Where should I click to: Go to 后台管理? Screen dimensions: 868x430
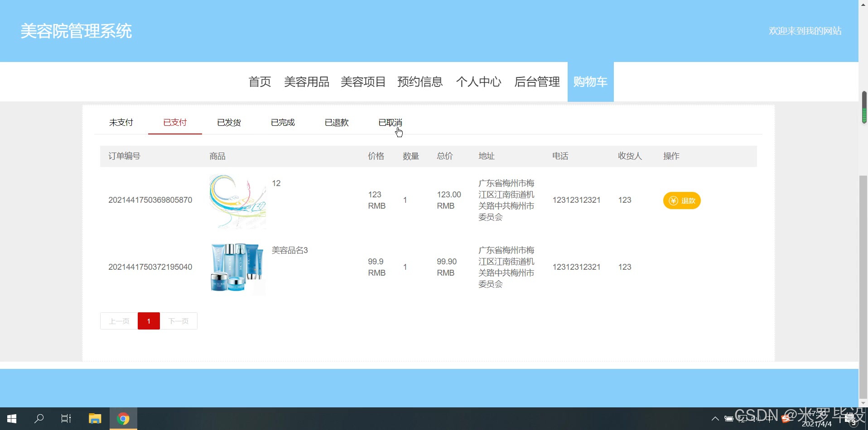point(537,82)
